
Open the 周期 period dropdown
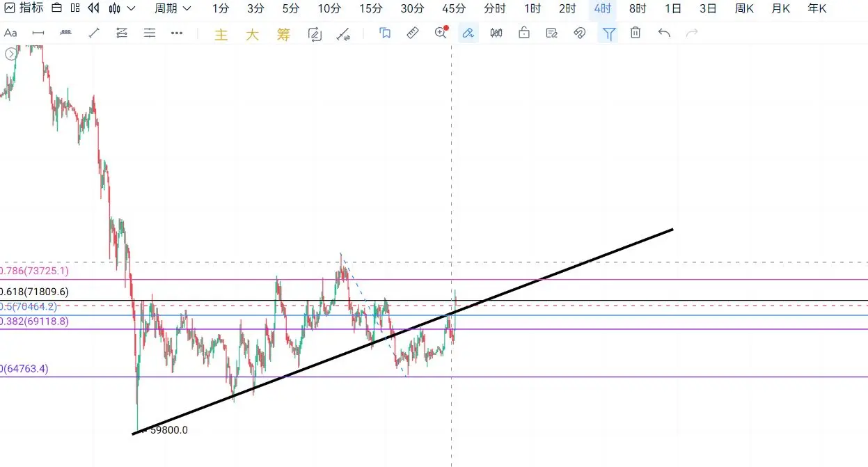tap(172, 8)
